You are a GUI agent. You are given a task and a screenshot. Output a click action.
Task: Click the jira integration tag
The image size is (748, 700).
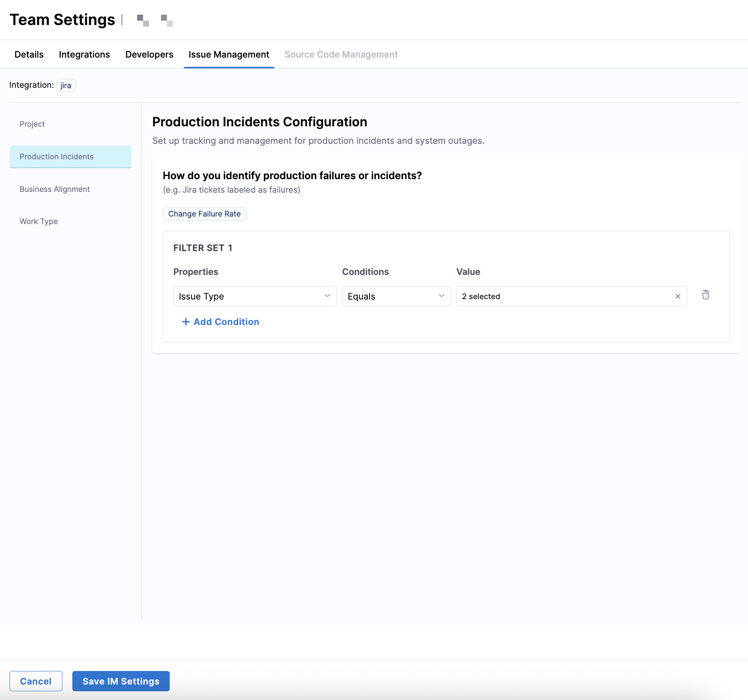[66, 85]
